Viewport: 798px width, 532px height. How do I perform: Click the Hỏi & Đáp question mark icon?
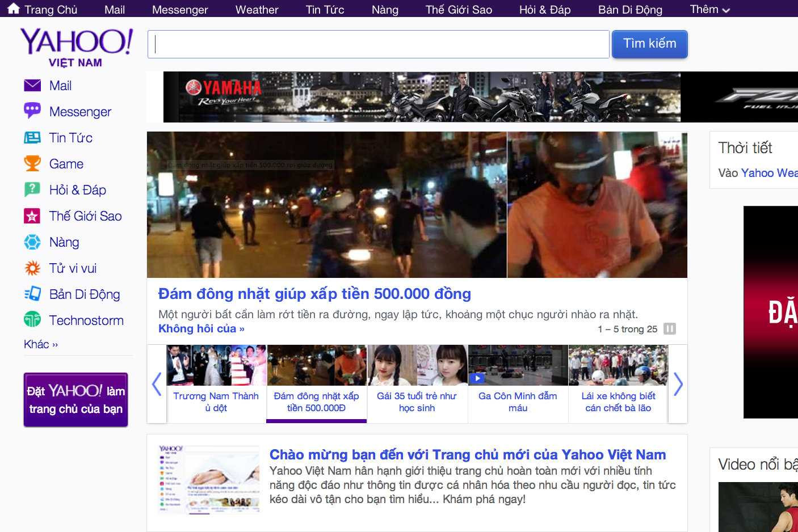point(32,189)
